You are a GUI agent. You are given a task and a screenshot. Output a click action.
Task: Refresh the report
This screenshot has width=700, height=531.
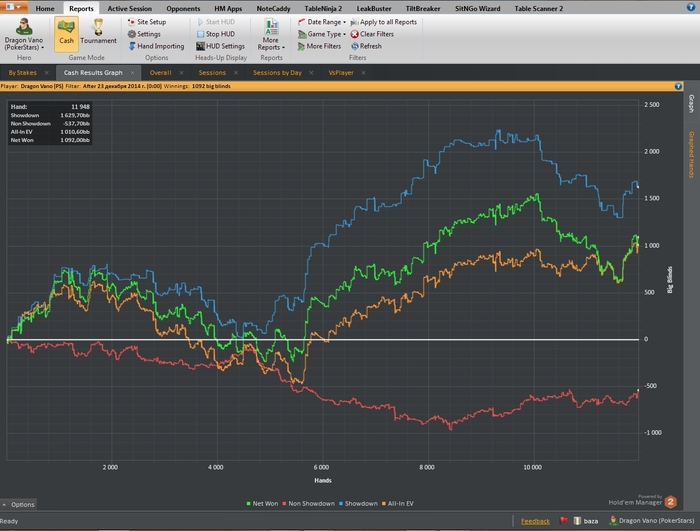(366, 46)
